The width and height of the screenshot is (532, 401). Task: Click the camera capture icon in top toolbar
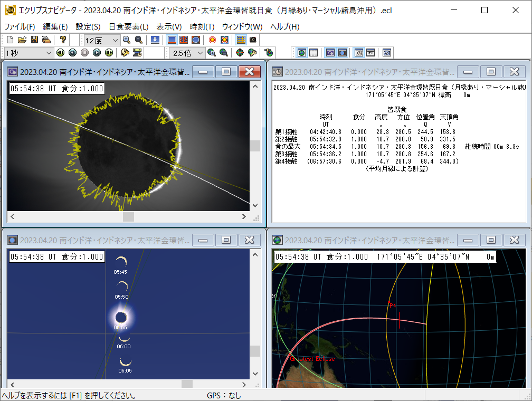253,40
